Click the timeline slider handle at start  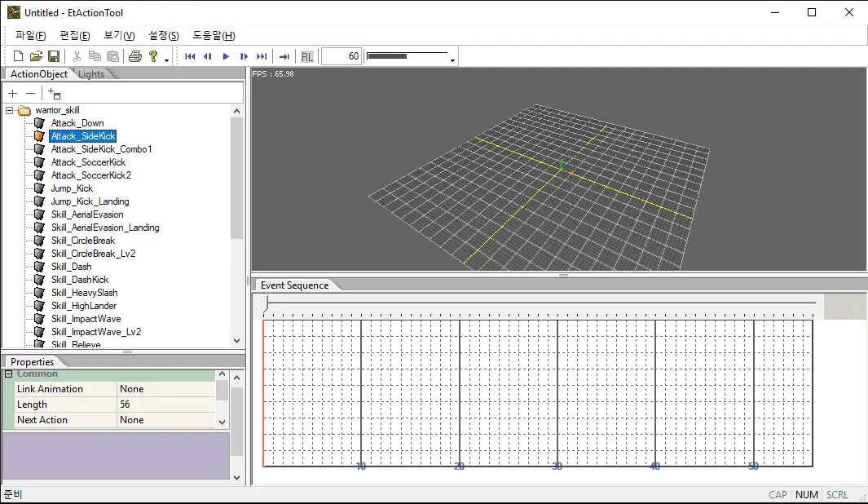click(x=266, y=303)
